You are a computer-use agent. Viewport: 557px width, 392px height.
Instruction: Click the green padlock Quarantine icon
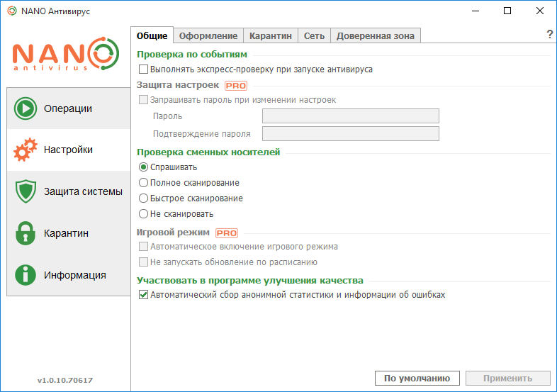pos(26,233)
